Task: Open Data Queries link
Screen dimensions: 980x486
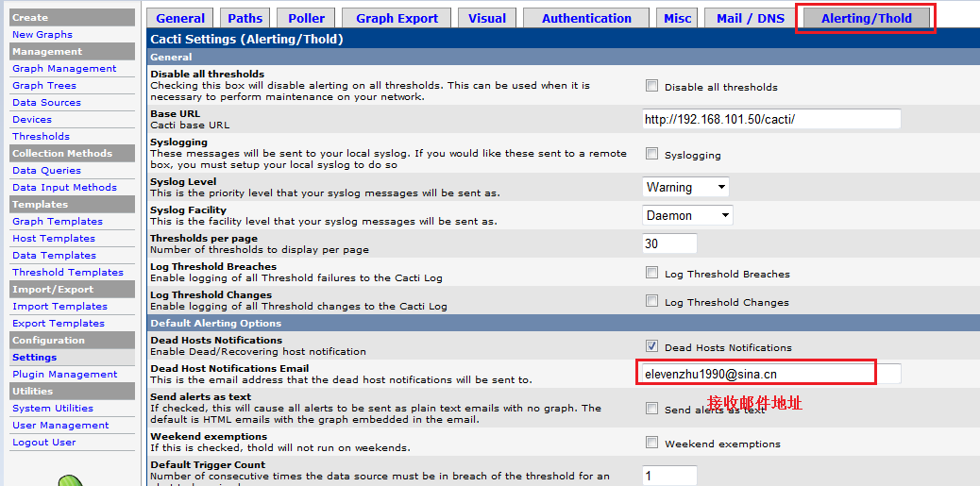Action: pyautogui.click(x=47, y=170)
